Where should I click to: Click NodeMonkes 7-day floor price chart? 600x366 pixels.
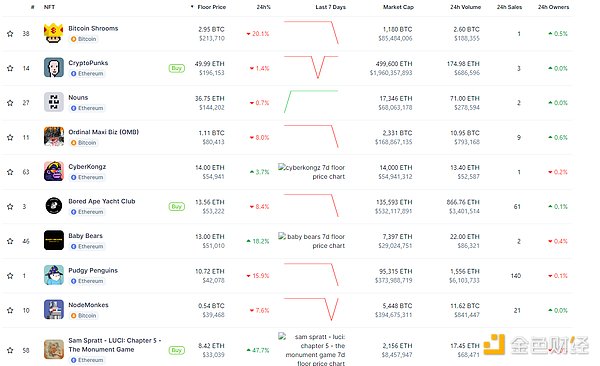[311, 309]
